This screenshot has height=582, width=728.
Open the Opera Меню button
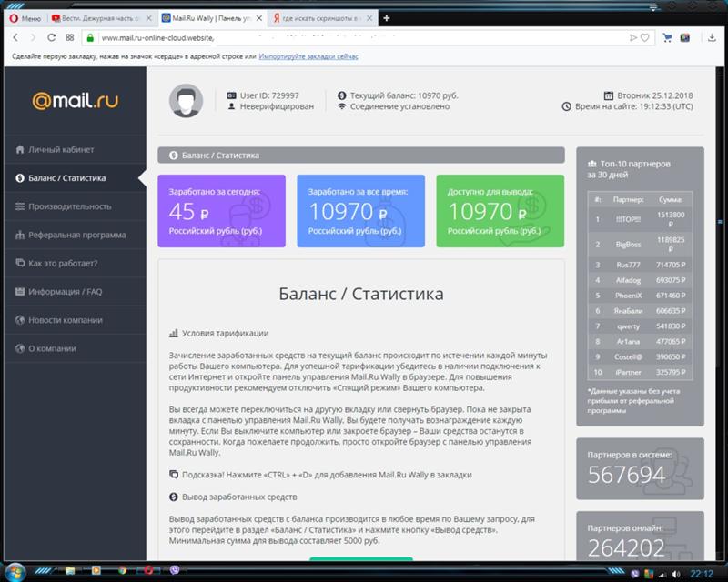pyautogui.click(x=25, y=18)
